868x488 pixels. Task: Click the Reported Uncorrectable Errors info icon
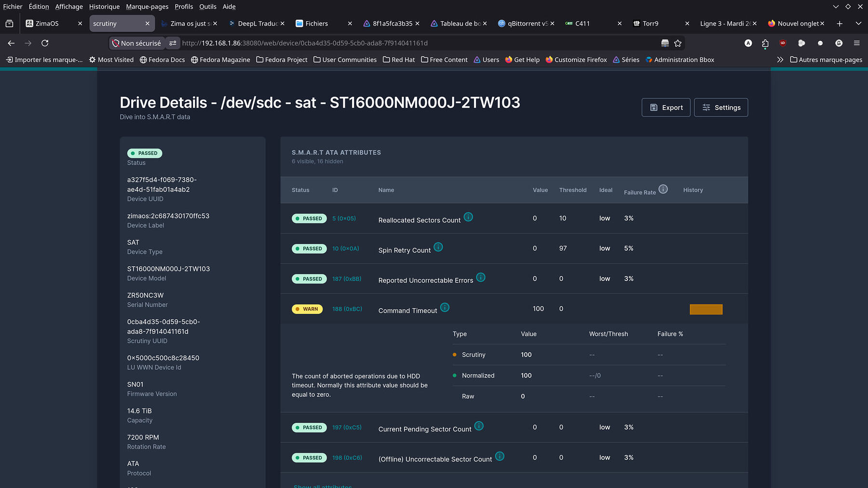pyautogui.click(x=481, y=277)
